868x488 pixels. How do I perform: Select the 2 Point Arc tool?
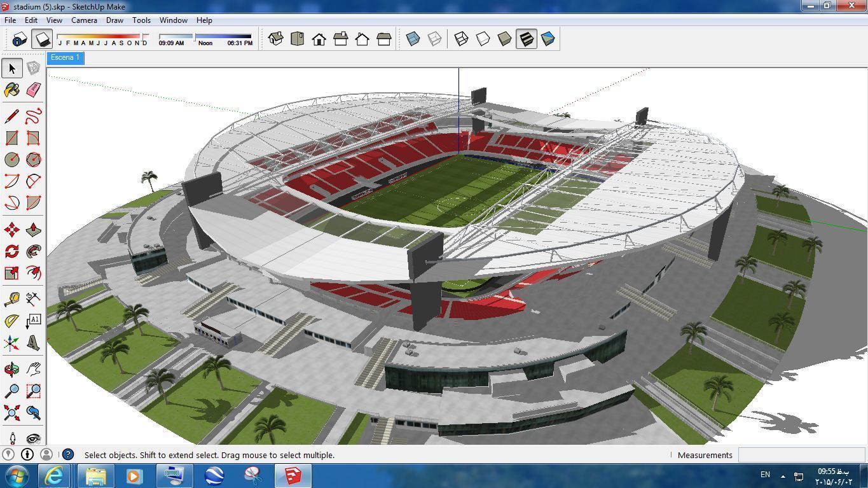point(34,181)
